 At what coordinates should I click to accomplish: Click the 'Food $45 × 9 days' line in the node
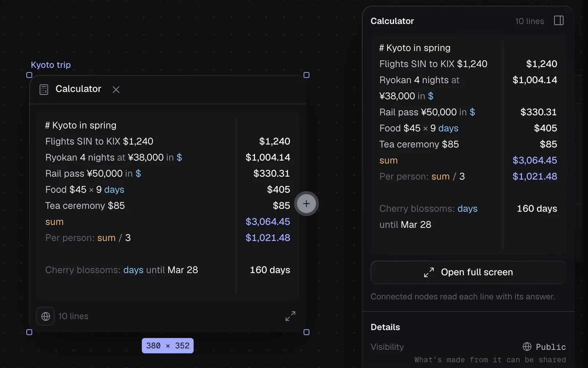pos(85,190)
